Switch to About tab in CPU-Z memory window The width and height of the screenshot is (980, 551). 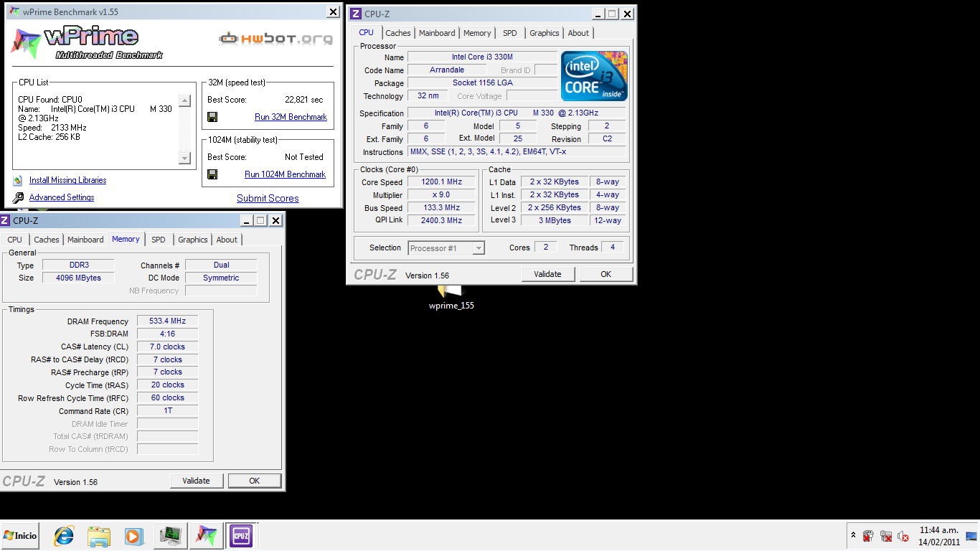[227, 240]
